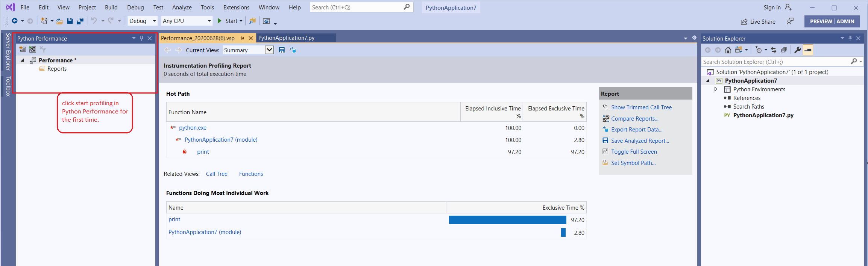Click the Switch Views icon in Solution Explorer
868x266 pixels.
click(x=739, y=50)
